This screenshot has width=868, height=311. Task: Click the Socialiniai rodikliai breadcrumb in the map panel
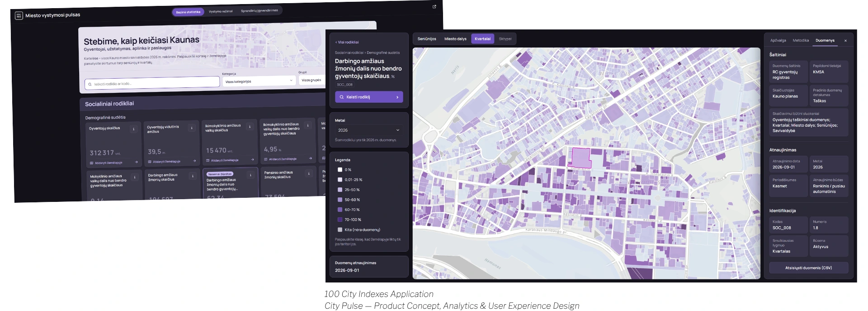[349, 53]
